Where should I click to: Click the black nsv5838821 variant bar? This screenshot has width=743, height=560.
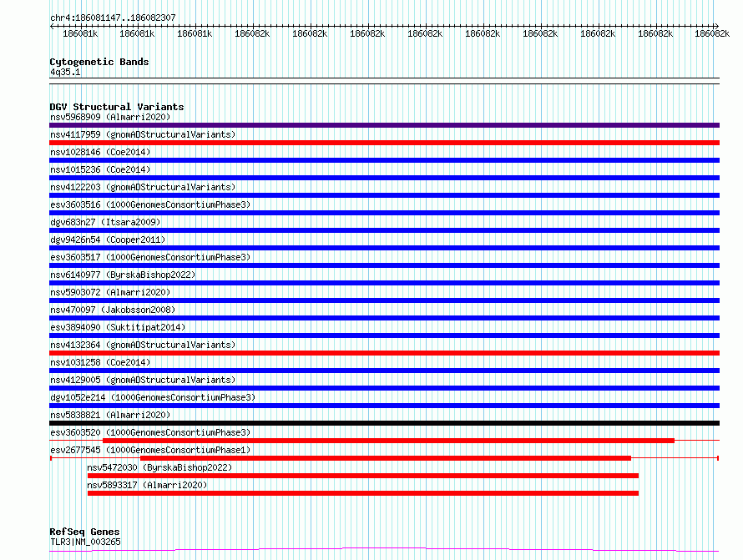pyautogui.click(x=384, y=423)
